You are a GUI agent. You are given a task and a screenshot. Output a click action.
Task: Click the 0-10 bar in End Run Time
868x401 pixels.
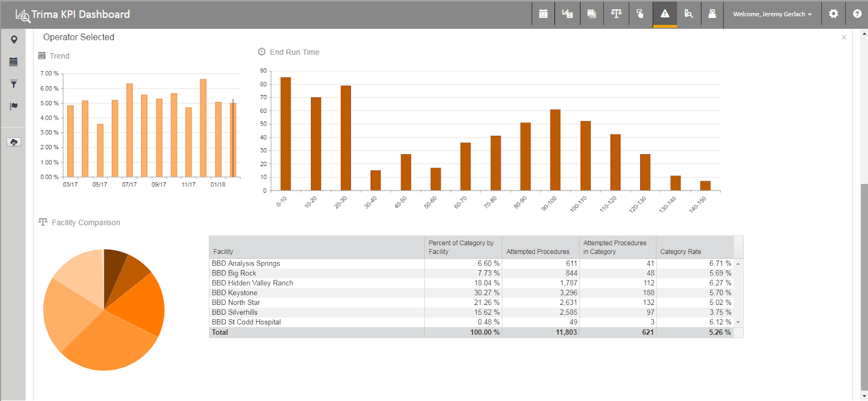coord(286,134)
